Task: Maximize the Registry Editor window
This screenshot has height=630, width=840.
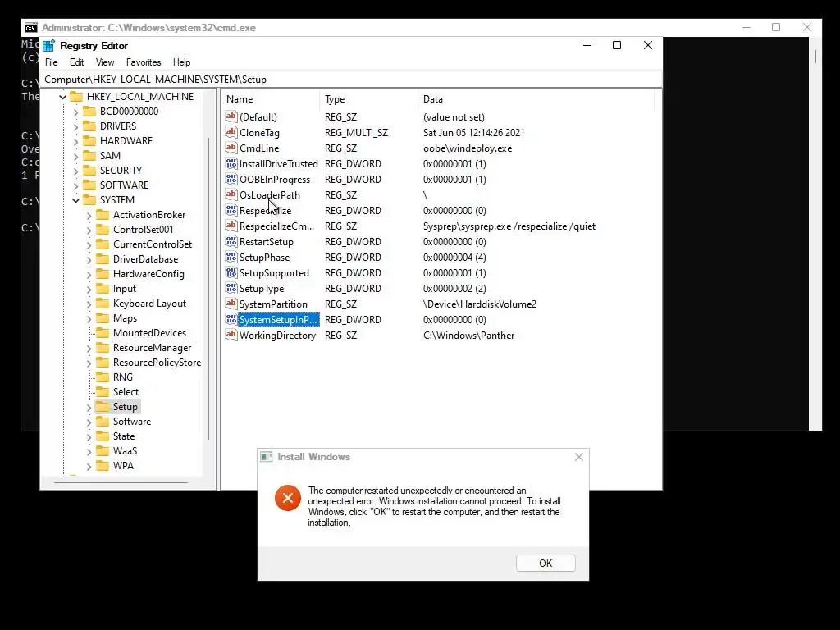Action: 617,46
